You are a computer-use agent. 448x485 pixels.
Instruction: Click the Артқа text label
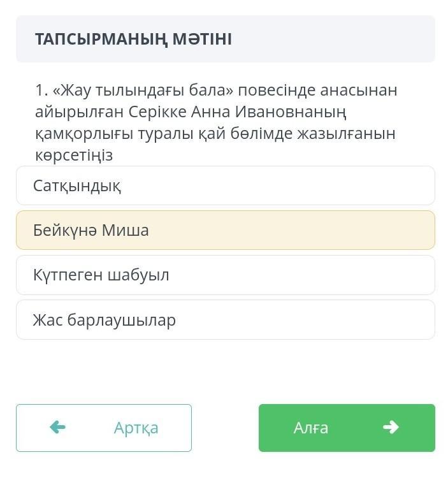[136, 428]
